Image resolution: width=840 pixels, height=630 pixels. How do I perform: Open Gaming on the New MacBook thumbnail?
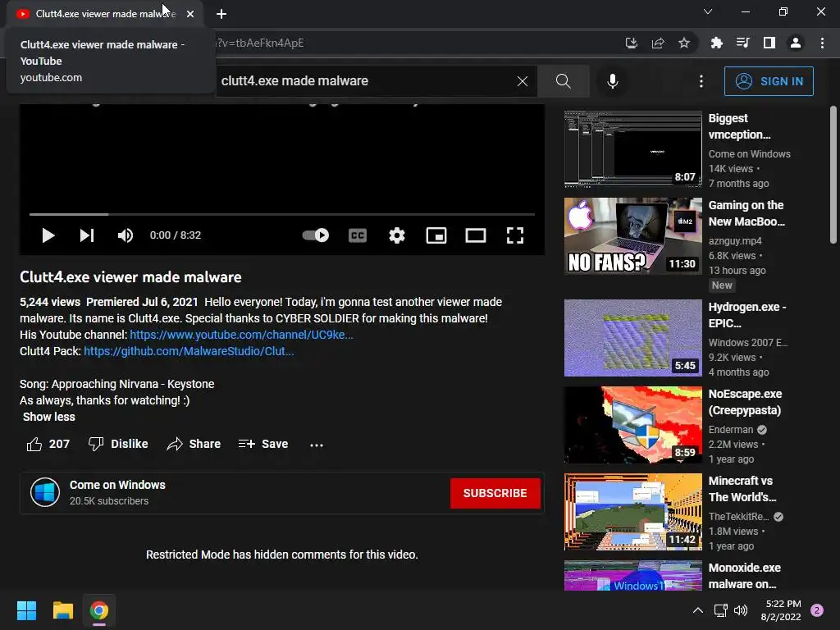632,235
